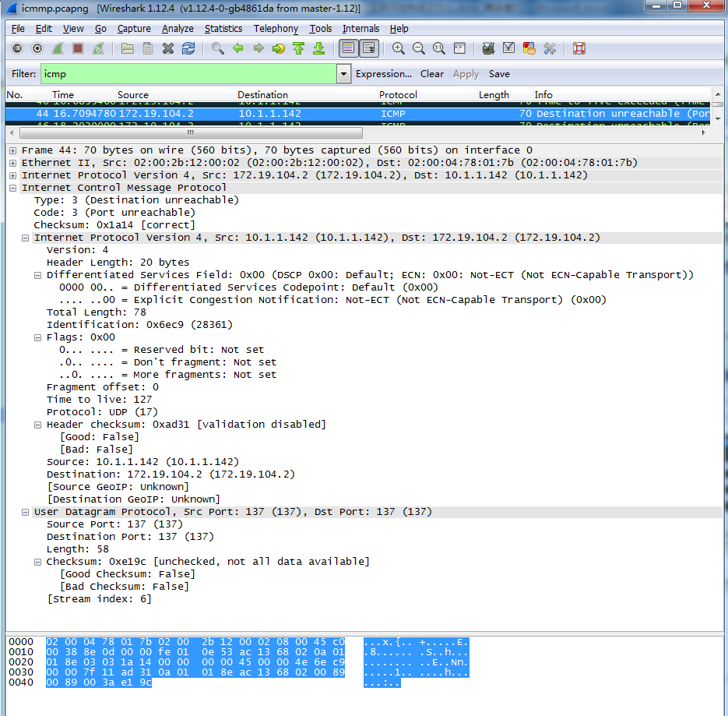Collapse inner Internet Protocol (Src 10.1.1.142) node
Screen dimensions: 728x716
pos(26,238)
